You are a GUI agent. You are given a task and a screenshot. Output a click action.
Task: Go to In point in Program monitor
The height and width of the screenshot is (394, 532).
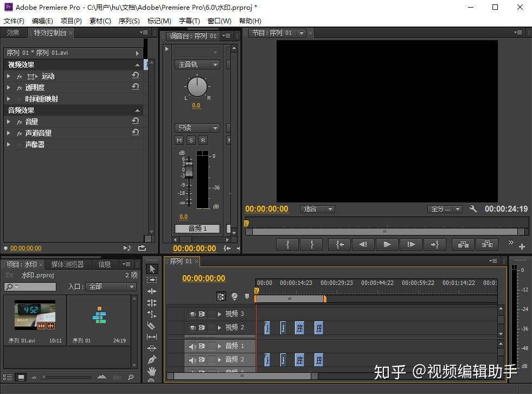click(x=339, y=244)
